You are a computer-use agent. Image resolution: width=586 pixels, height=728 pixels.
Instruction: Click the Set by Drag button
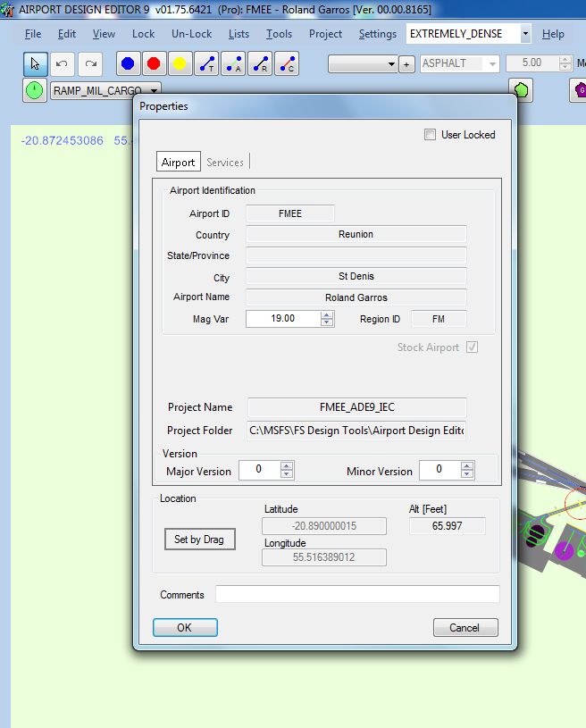point(199,540)
